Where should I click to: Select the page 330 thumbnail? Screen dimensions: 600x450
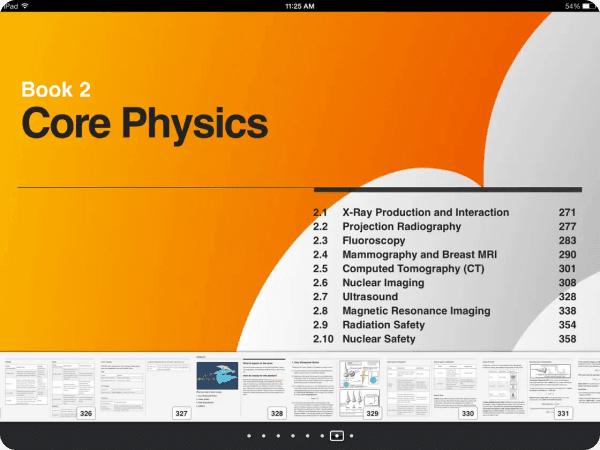point(431,389)
